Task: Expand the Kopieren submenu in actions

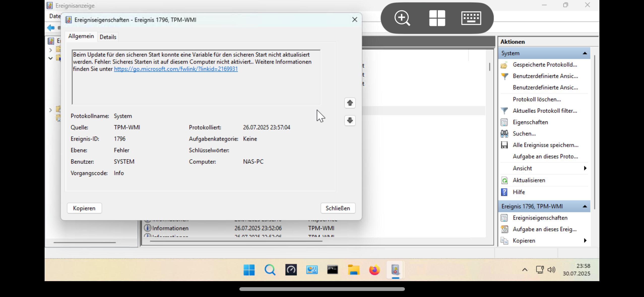Action: point(585,241)
